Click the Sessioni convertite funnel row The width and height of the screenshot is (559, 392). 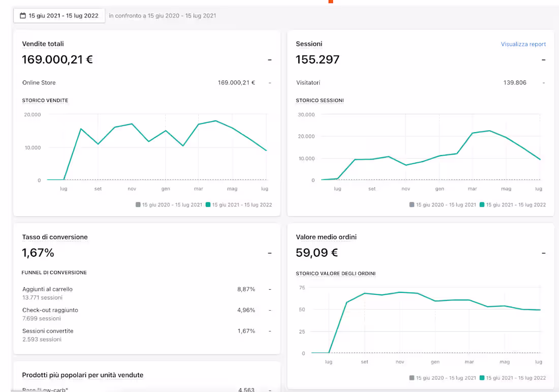[146, 335]
